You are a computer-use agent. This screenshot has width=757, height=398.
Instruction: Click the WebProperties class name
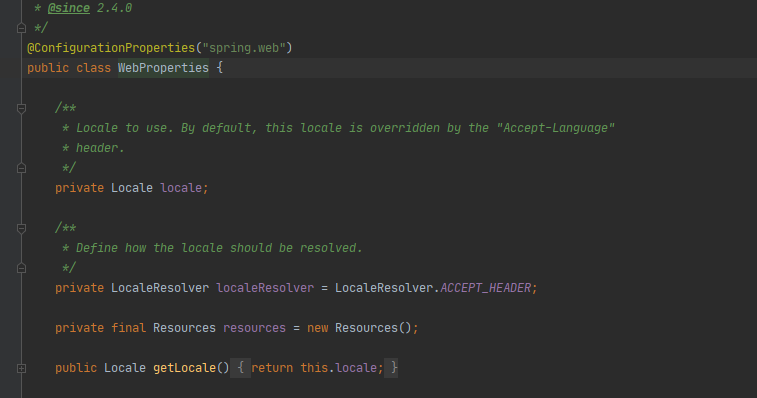[163, 68]
